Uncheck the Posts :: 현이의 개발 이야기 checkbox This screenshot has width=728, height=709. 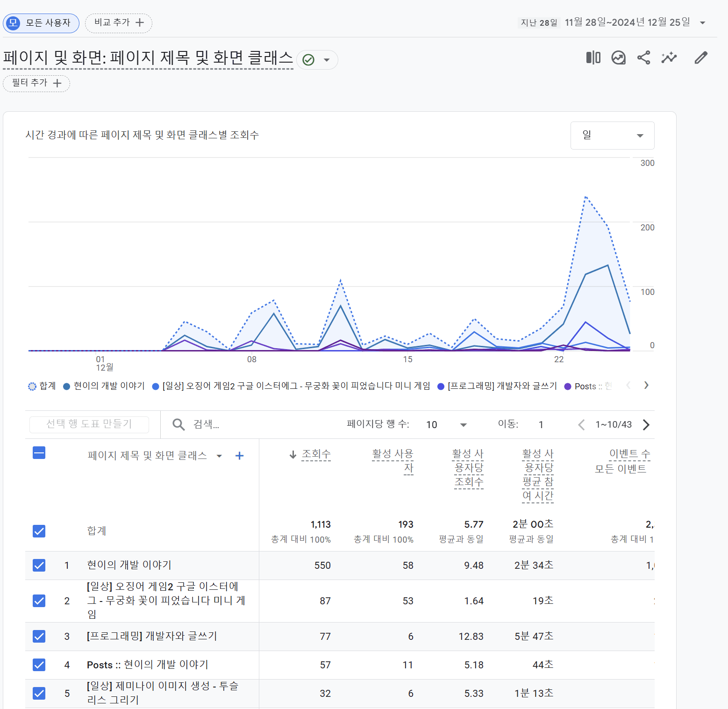click(39, 665)
